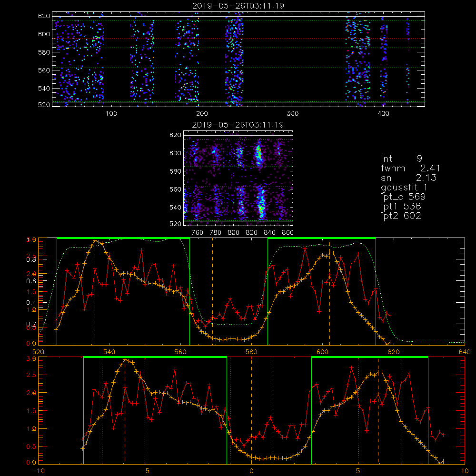Click the 5 label on the bottom plot x-axis
This screenshot has width=476, height=476.
[x=358, y=471]
